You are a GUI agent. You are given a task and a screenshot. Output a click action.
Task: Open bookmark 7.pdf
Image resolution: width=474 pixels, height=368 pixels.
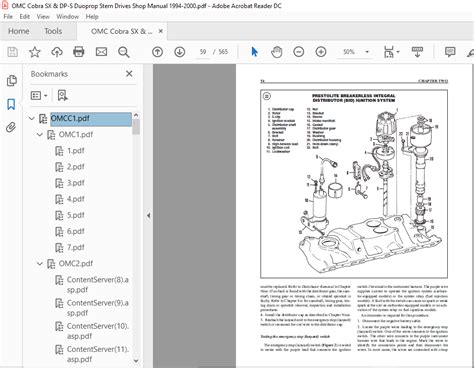coord(76,248)
